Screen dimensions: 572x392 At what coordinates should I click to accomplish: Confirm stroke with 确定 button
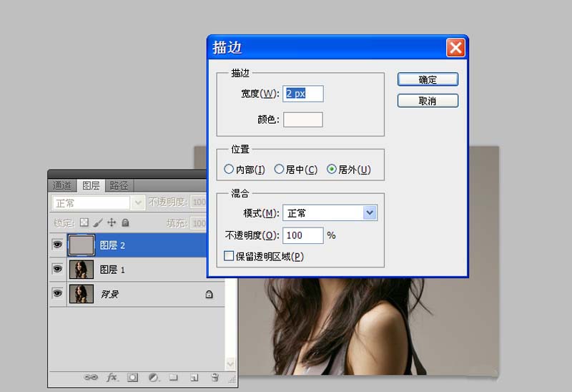click(x=428, y=79)
